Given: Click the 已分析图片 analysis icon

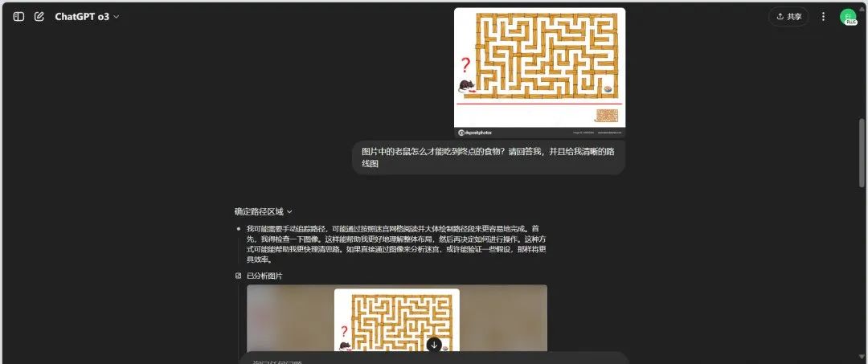Looking at the screenshot, I should pos(238,276).
